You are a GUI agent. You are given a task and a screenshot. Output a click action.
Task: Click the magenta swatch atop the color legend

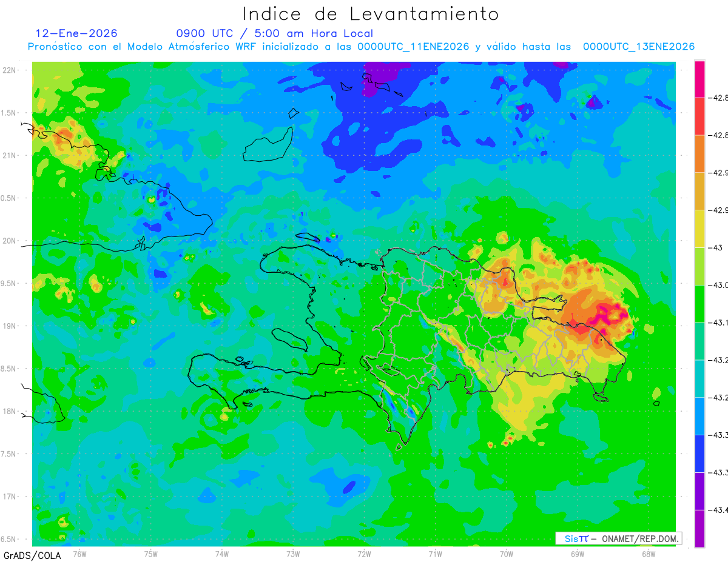point(699,79)
